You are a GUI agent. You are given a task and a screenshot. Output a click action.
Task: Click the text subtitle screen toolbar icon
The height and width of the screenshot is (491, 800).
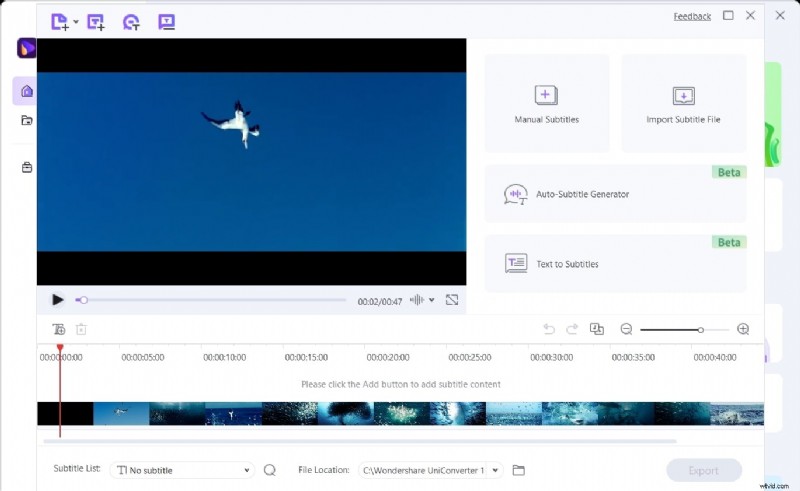point(166,22)
